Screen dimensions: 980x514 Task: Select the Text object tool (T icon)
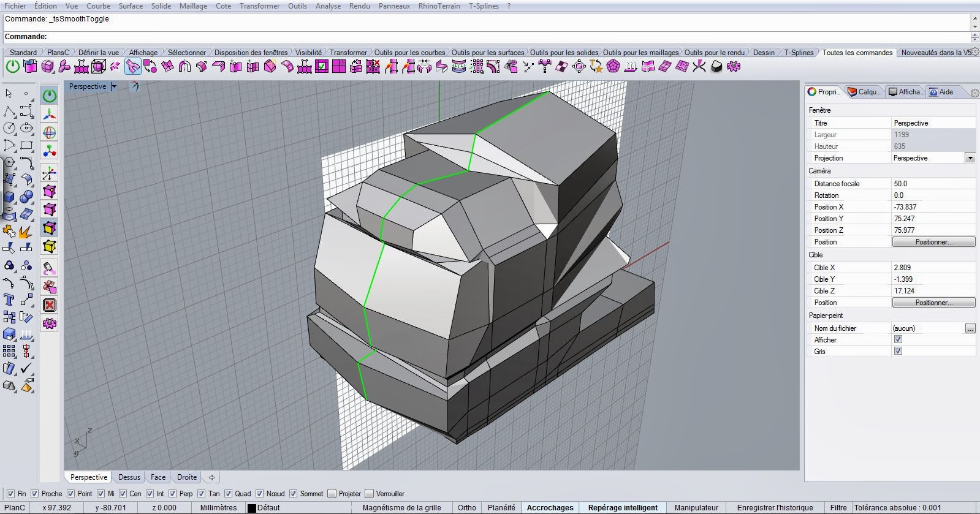click(x=9, y=300)
